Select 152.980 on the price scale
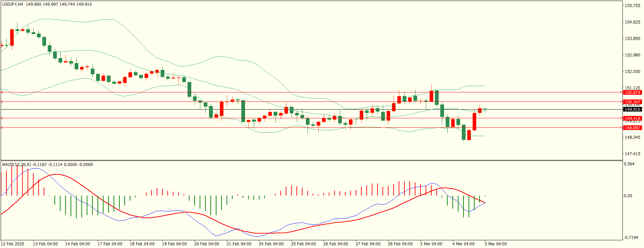 click(x=632, y=55)
